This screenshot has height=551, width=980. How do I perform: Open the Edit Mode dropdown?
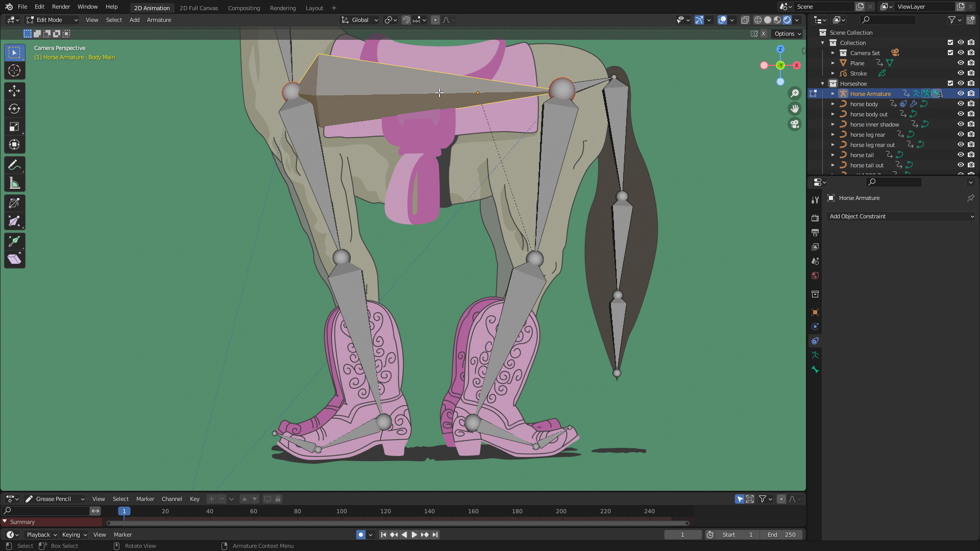(x=52, y=20)
